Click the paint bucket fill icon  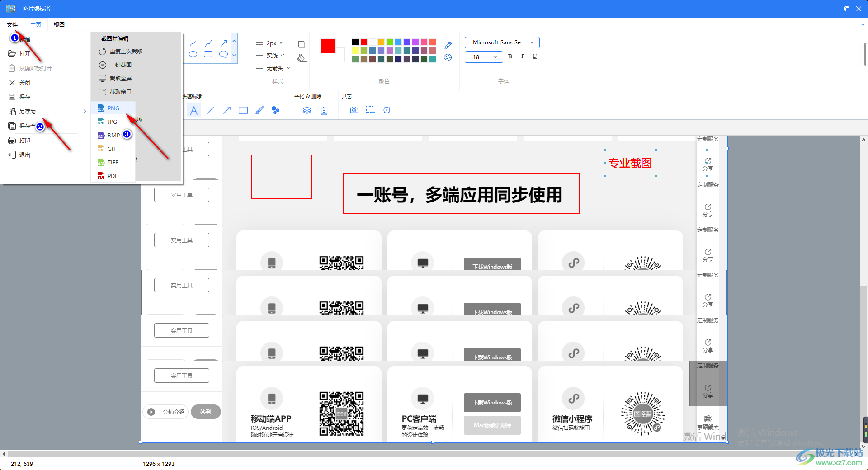coord(302,58)
